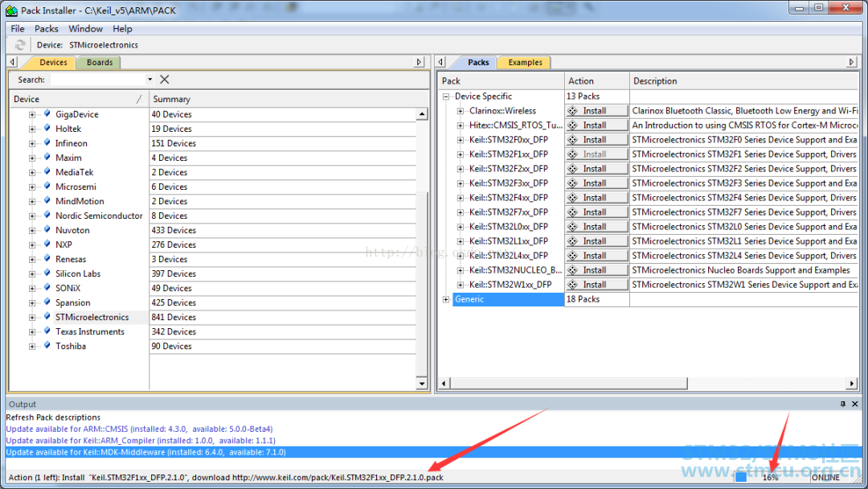Select the Packs tab
Viewport: 868px width, 489px height.
pos(478,63)
